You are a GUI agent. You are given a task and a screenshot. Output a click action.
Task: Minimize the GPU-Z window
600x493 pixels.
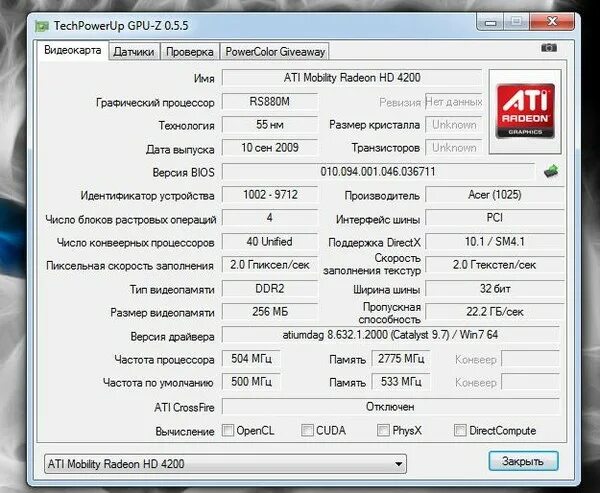coord(490,22)
